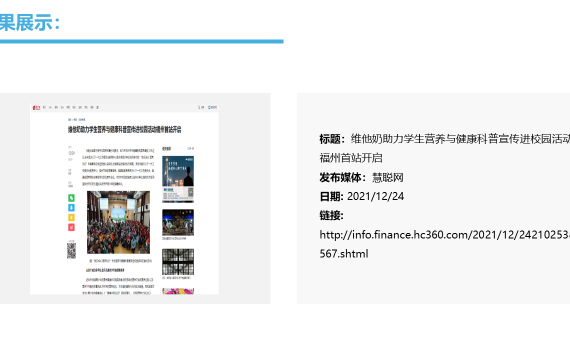
Task: Select the date text 2021/12/24
Action: coord(376,197)
